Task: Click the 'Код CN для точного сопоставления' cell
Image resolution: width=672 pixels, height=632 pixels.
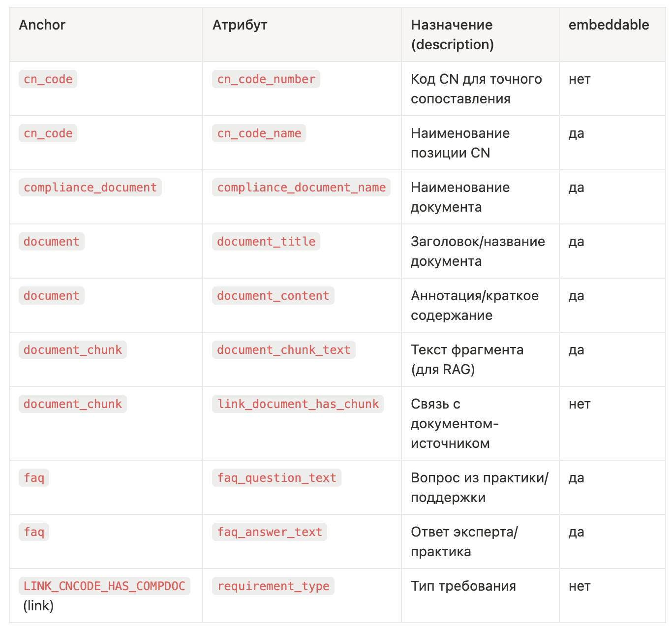Action: [476, 89]
